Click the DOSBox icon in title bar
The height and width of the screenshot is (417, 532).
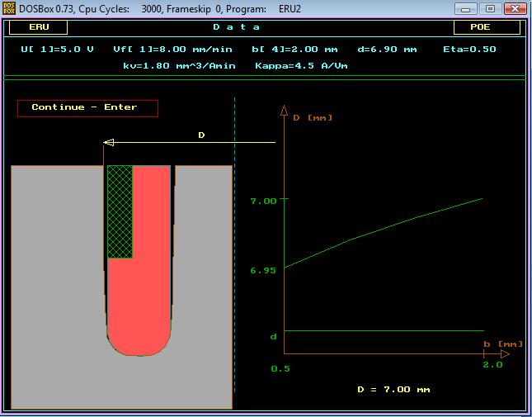pos(10,8)
